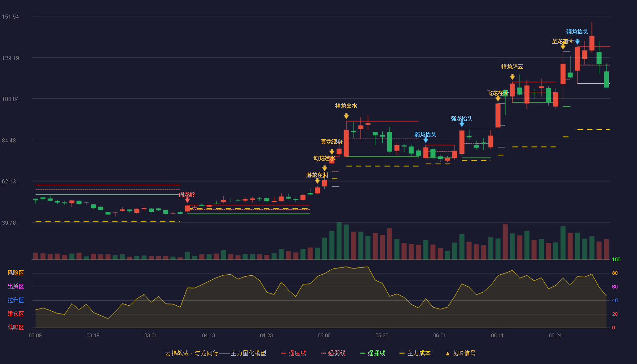Click the chart title 云梯战法 · 与龙同行

192,353
